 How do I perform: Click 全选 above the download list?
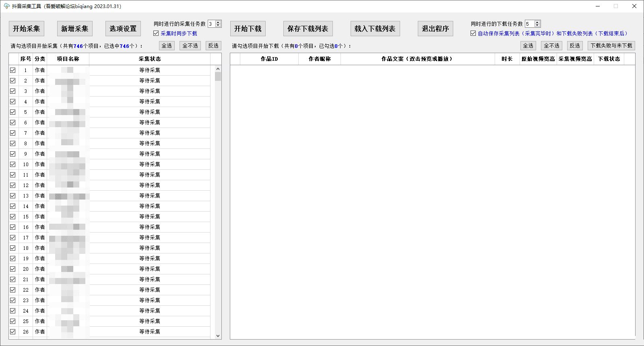tap(528, 45)
